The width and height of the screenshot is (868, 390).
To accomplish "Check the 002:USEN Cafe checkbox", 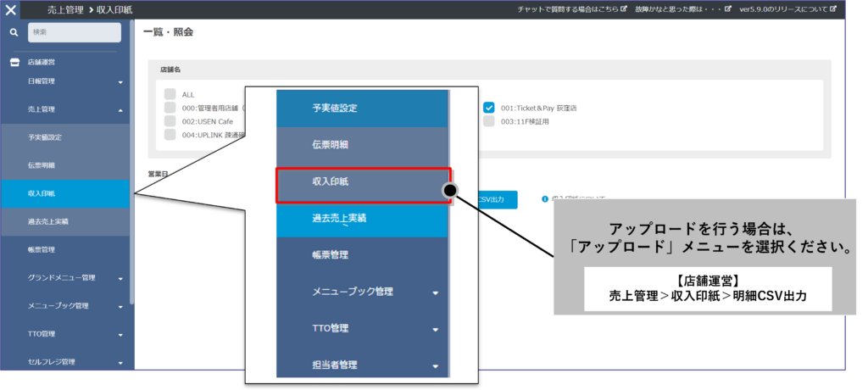I will (x=170, y=120).
